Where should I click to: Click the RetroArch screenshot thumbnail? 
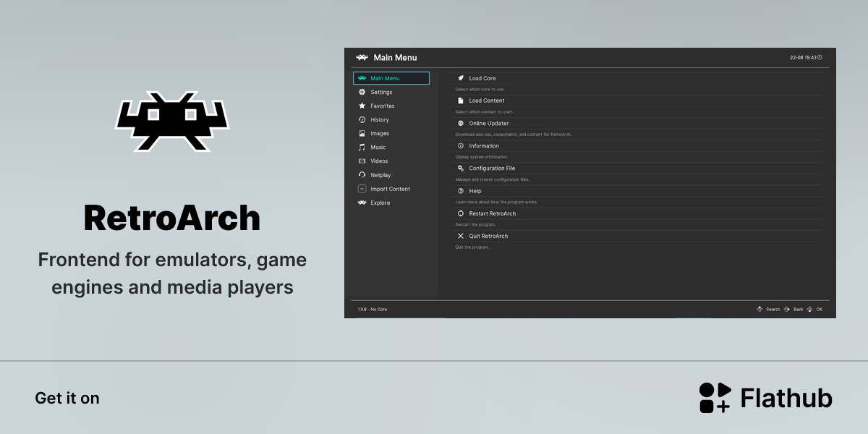point(590,183)
